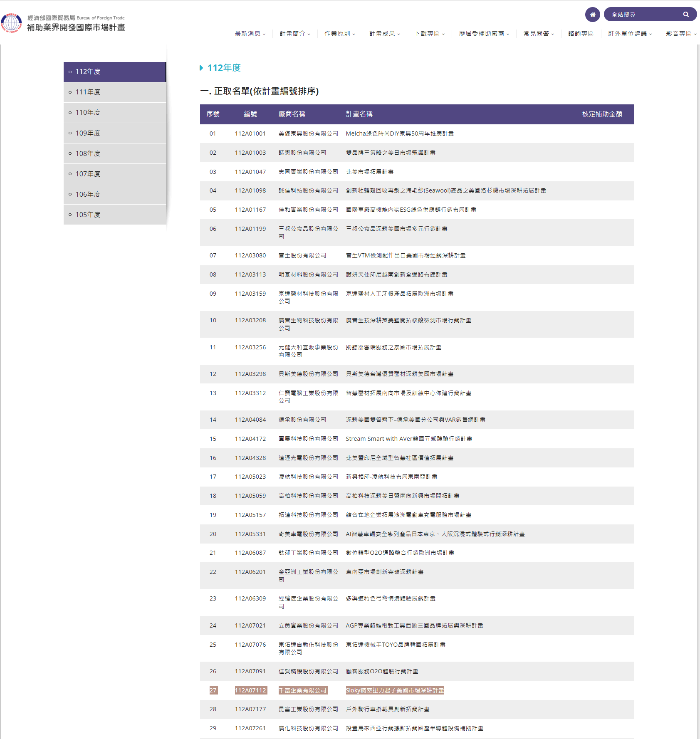This screenshot has height=739, width=700.
Task: Click company 凌航科技股份有限公司
Action: pyautogui.click(x=309, y=477)
